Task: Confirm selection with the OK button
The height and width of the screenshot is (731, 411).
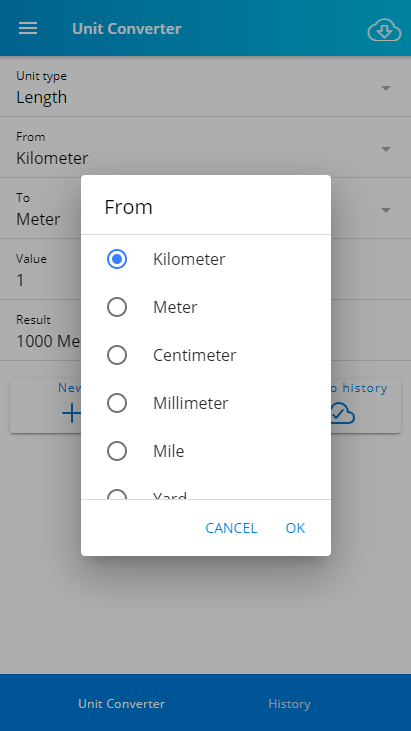Action: [295, 528]
